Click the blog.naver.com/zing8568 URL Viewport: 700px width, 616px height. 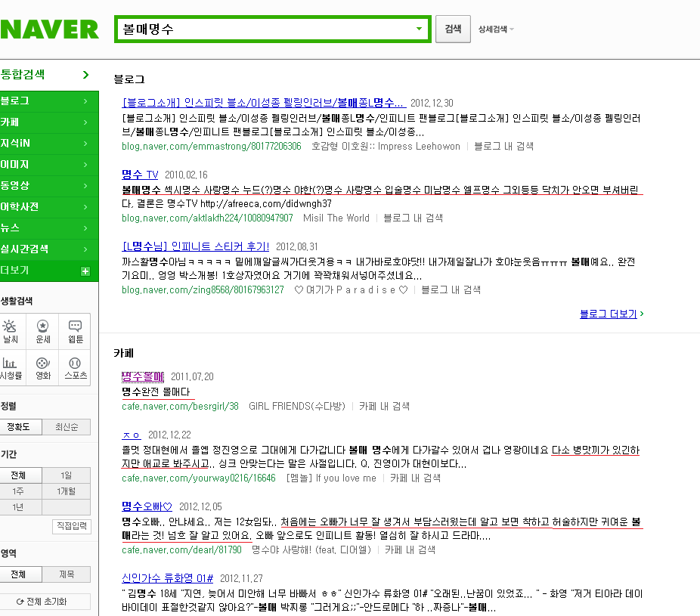coord(203,290)
